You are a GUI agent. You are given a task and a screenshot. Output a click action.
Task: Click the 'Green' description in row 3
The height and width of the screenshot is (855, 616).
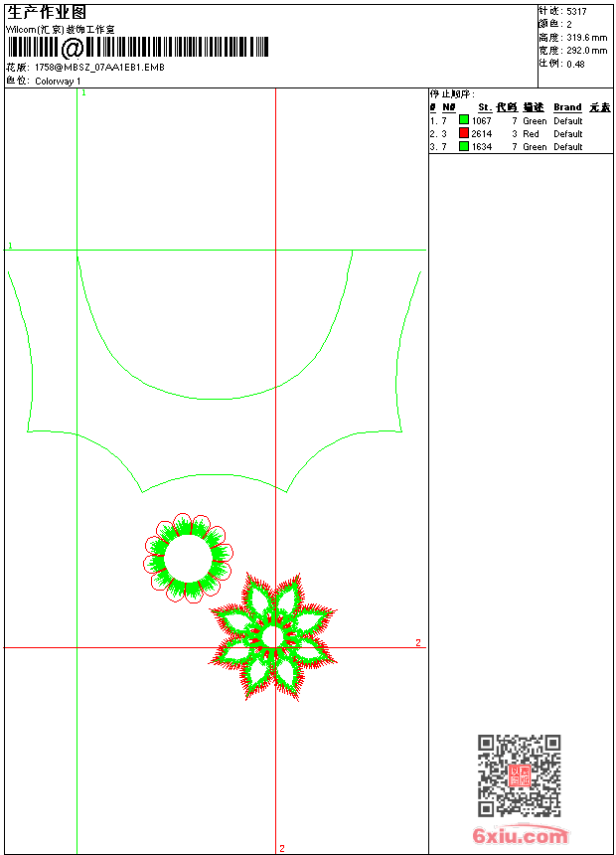(x=535, y=147)
